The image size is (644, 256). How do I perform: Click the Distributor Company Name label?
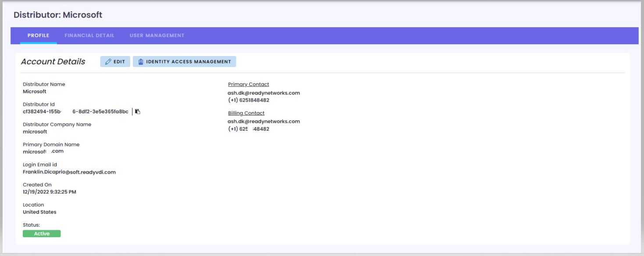pyautogui.click(x=57, y=125)
